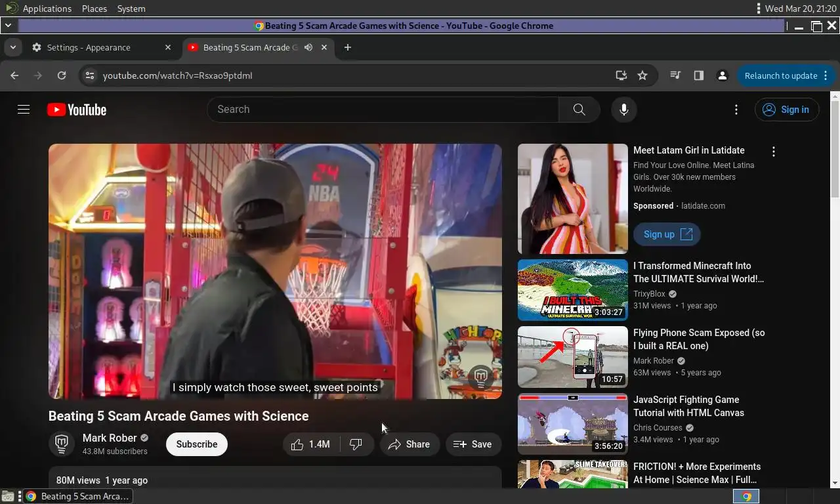The image size is (840, 504).
Task: Open media controls in Chrome toolbar
Action: pos(675,75)
